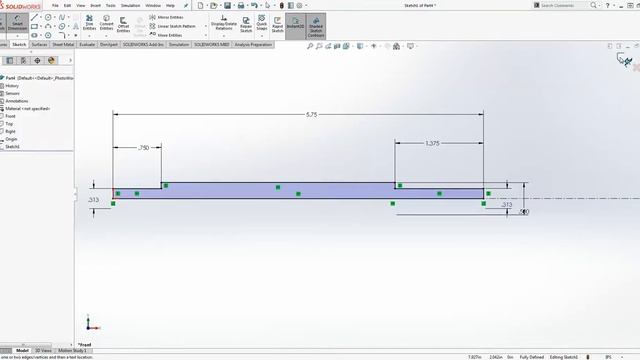Select the Corner Rectangle tool
The image size is (640, 360).
[35, 26]
